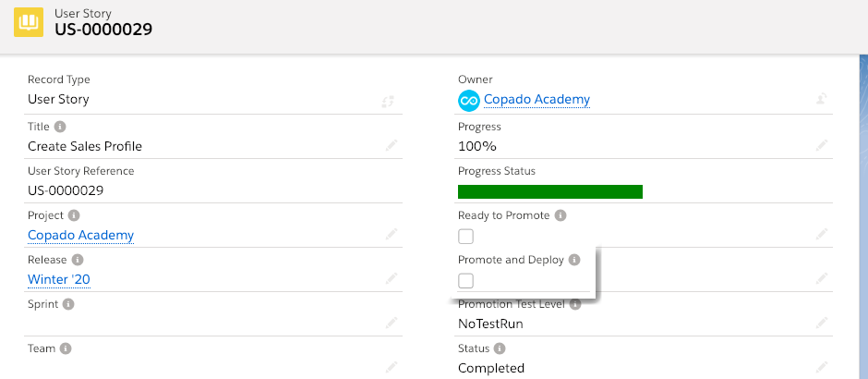The height and width of the screenshot is (379, 868).
Task: Click the Copado Academy owner avatar icon
Action: pos(468,99)
